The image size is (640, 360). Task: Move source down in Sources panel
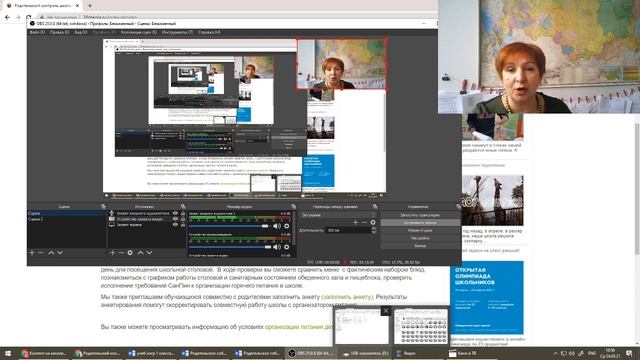[x=149, y=253]
